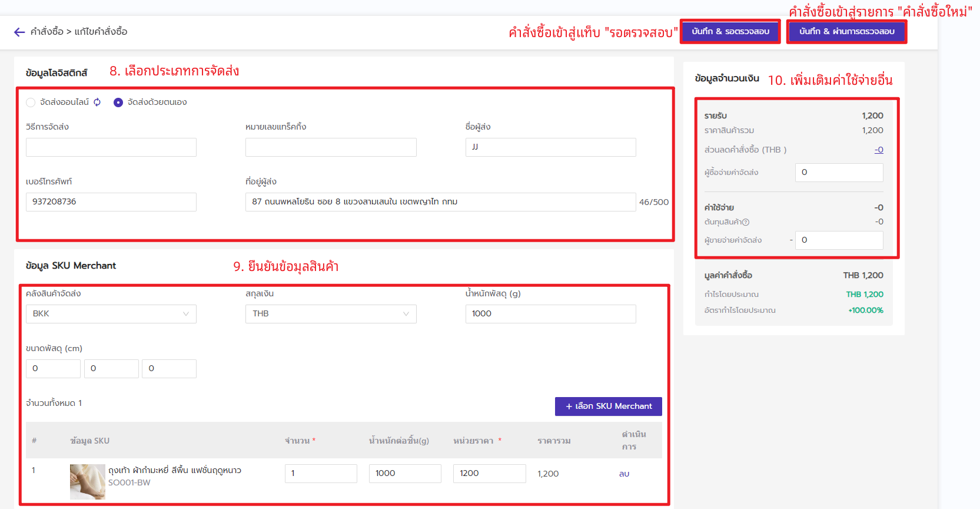Click the หน่วยราคา field showing 1200
The height and width of the screenshot is (509, 980).
[490, 474]
